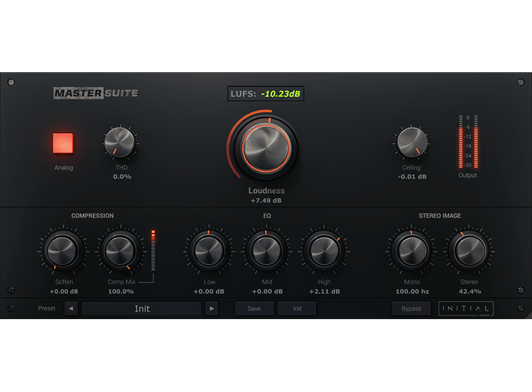Click the compression gain reduction meter
The width and height of the screenshot is (532, 392).
click(x=153, y=250)
